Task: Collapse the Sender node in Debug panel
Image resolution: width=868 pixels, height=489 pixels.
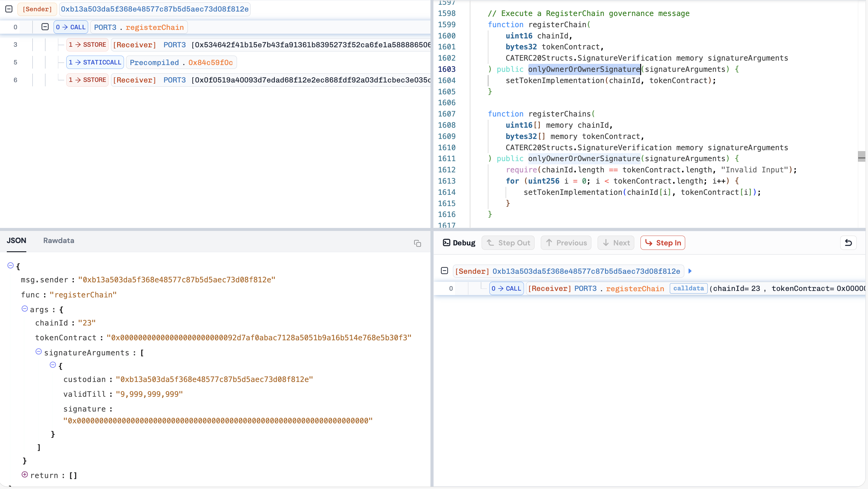Action: (444, 271)
